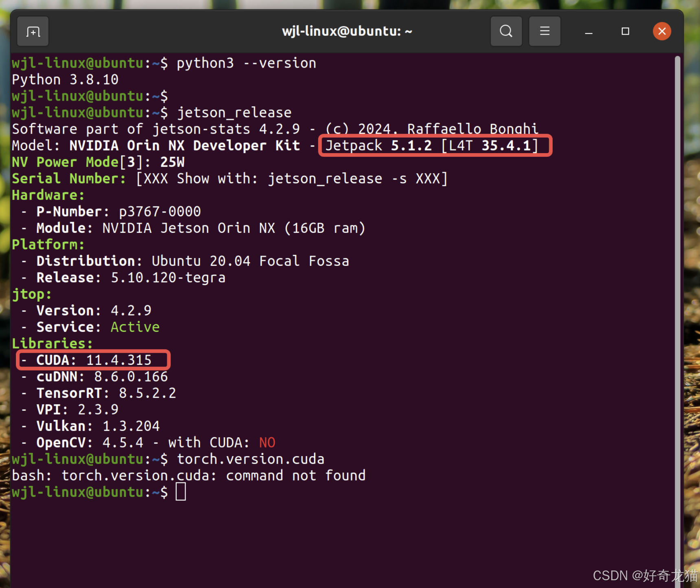700x588 pixels.
Task: Open terminal search
Action: point(506,31)
